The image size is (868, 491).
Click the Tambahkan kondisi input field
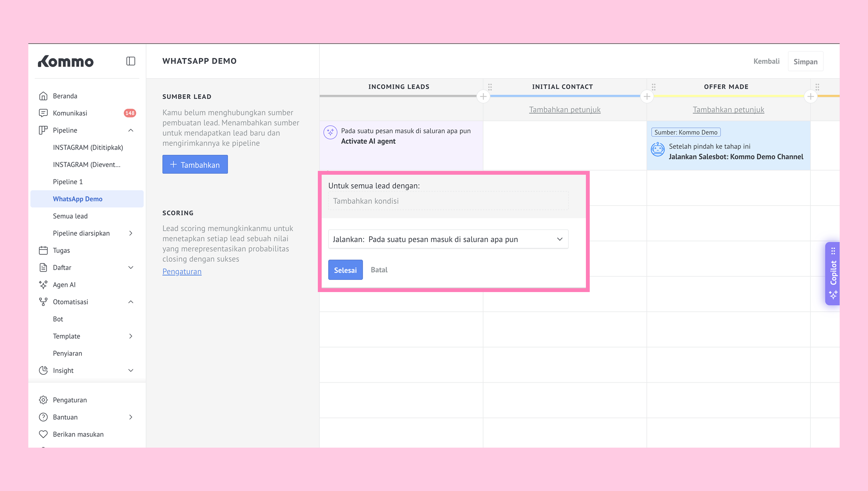tap(448, 201)
